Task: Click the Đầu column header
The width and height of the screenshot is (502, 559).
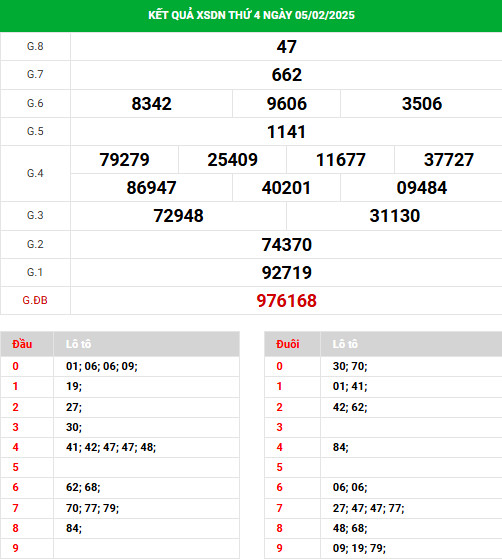Action: tap(22, 344)
